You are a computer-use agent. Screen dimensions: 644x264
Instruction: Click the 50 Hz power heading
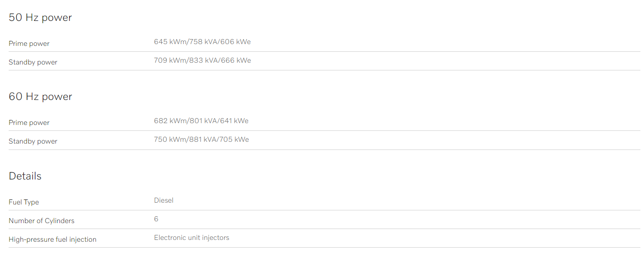[x=40, y=18]
